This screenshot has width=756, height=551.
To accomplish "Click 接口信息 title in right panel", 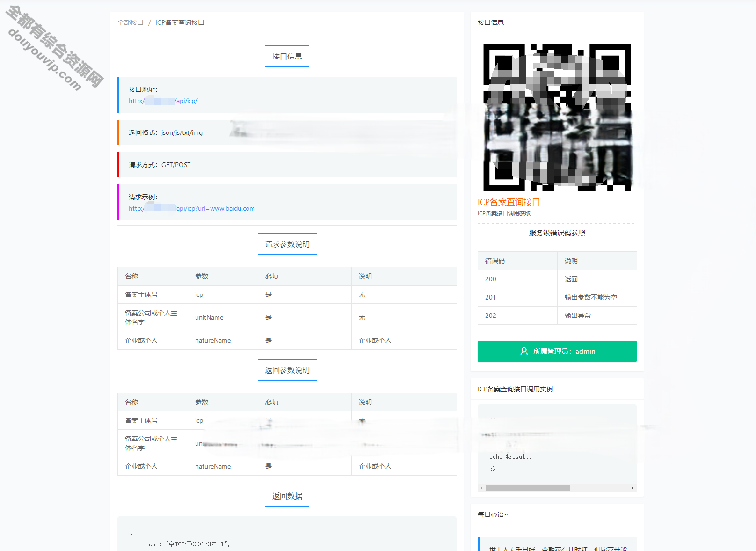I will [x=491, y=22].
